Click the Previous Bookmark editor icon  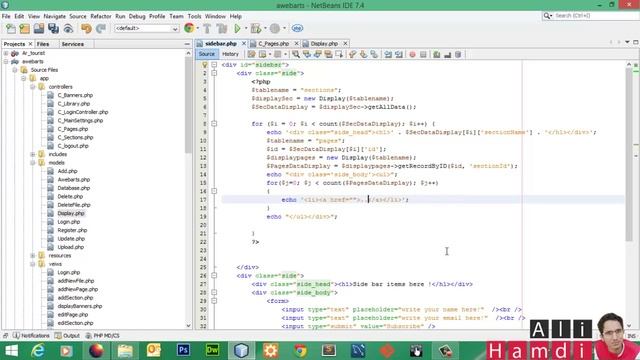pyautogui.click(x=353, y=54)
